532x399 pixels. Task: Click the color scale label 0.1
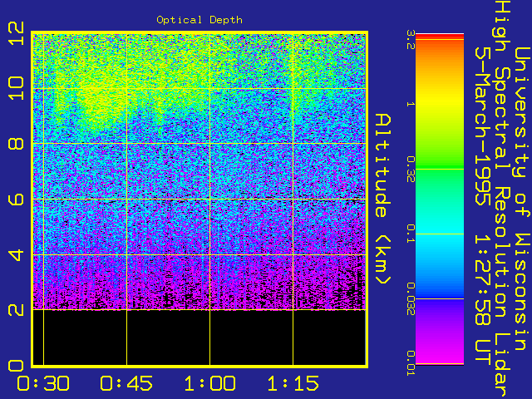411,234
